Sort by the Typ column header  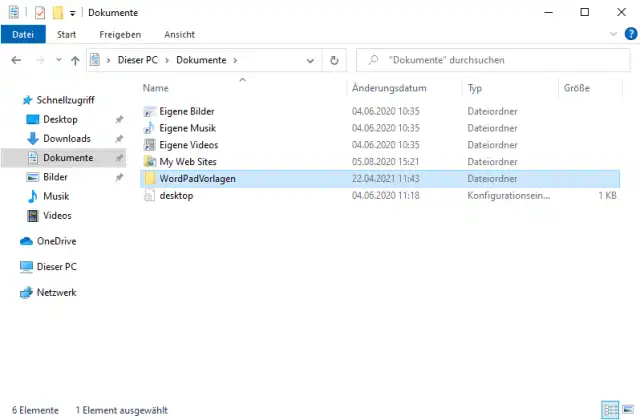pyautogui.click(x=474, y=89)
